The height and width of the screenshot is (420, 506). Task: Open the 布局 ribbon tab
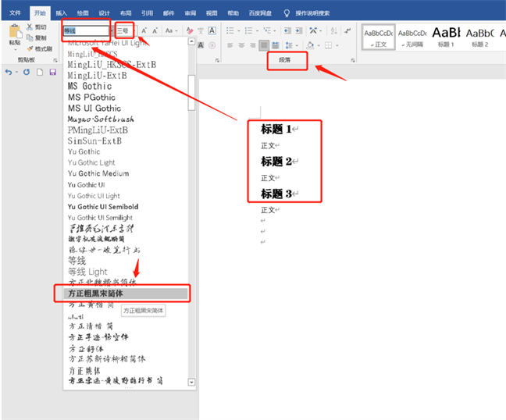coord(126,13)
